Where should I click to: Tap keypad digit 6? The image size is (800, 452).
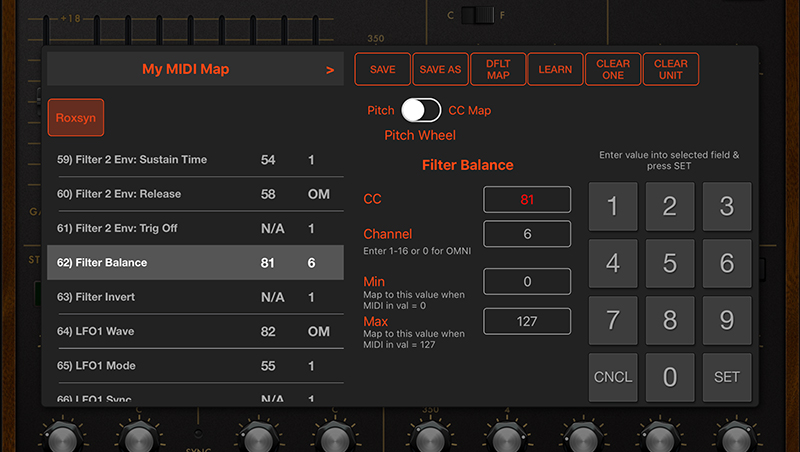[727, 264]
